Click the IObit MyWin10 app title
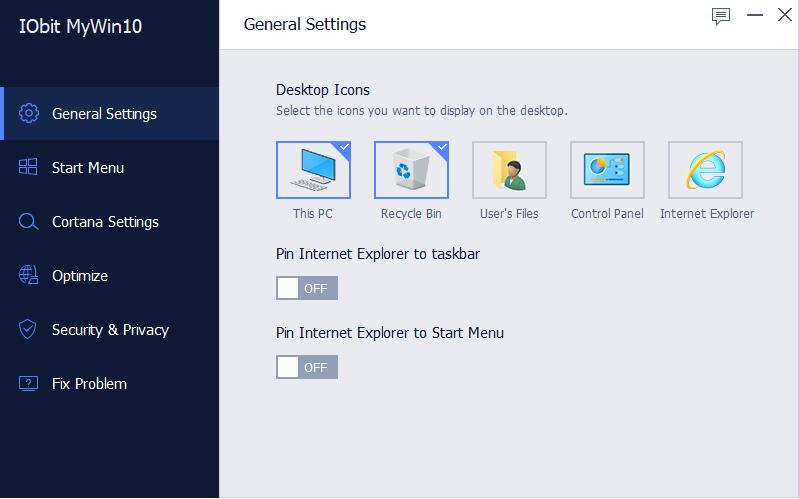This screenshot has width=799, height=499. click(x=80, y=26)
